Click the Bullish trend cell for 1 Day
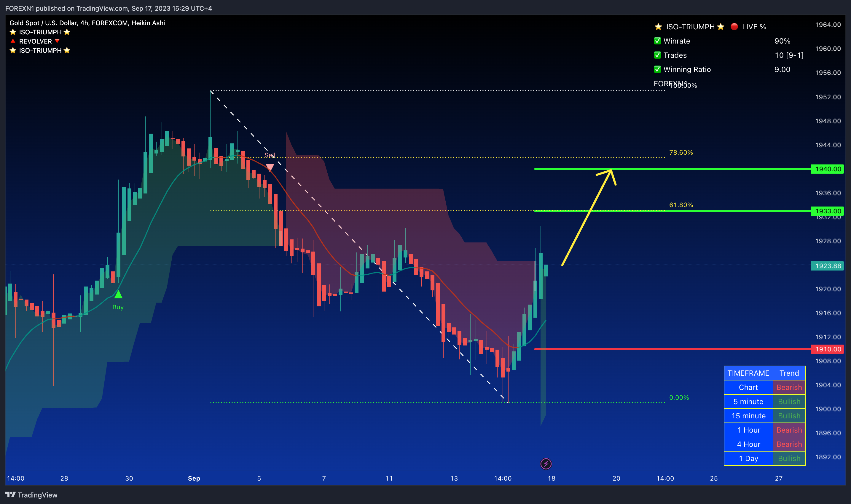The image size is (851, 504). pos(789,458)
